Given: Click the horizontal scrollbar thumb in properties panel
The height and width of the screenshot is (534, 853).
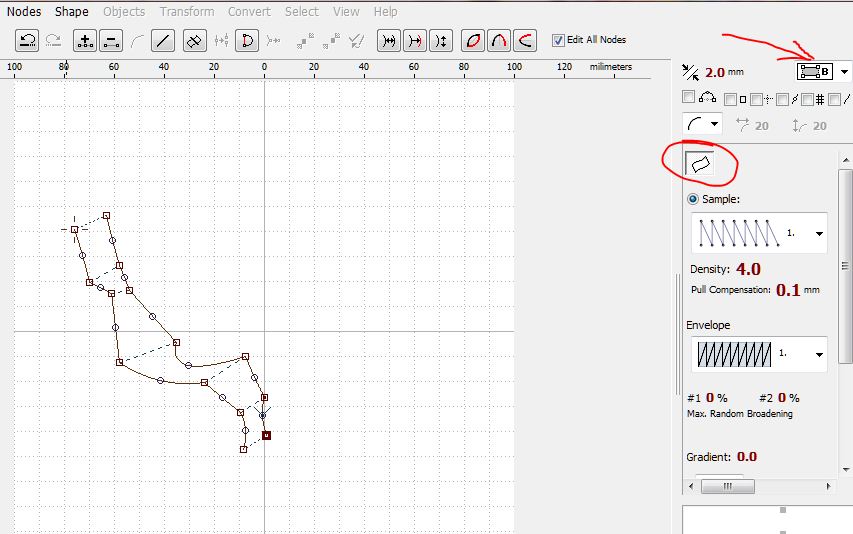Looking at the screenshot, I should coord(727,486).
